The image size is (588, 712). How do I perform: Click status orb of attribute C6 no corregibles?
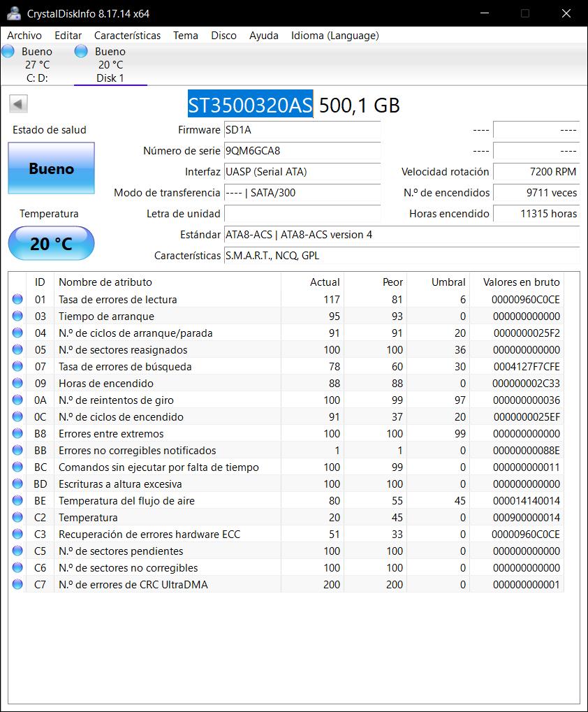17,568
